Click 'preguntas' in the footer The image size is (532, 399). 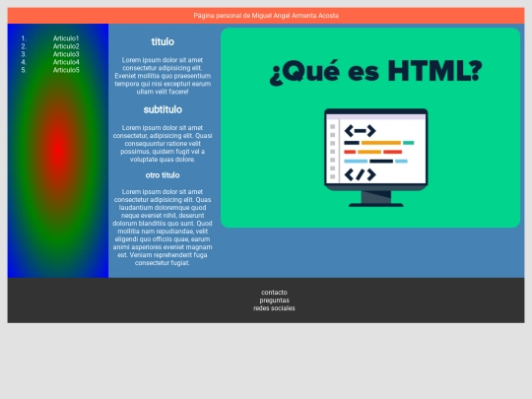pos(274,300)
